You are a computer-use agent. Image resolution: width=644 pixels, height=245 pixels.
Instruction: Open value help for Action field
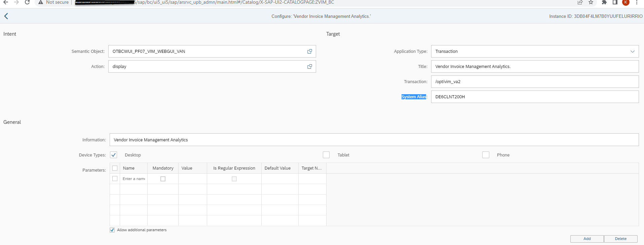310,67
